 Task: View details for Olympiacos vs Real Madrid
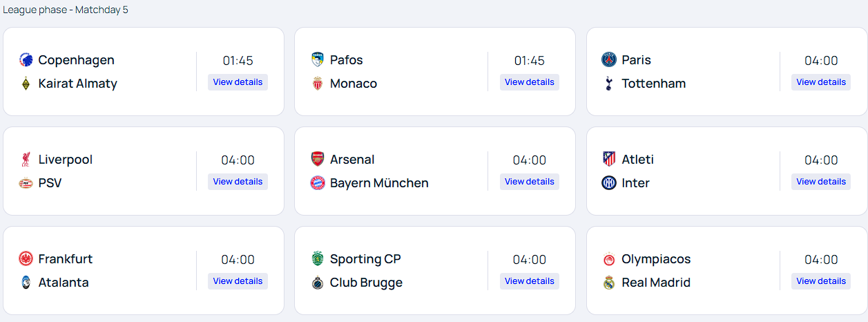[x=820, y=281]
